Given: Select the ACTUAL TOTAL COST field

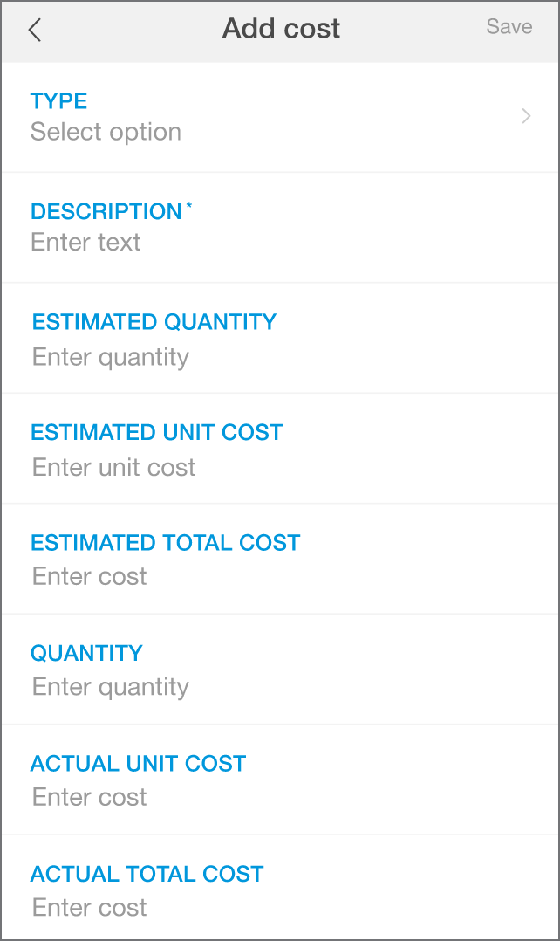Looking at the screenshot, I should (x=279, y=889).
